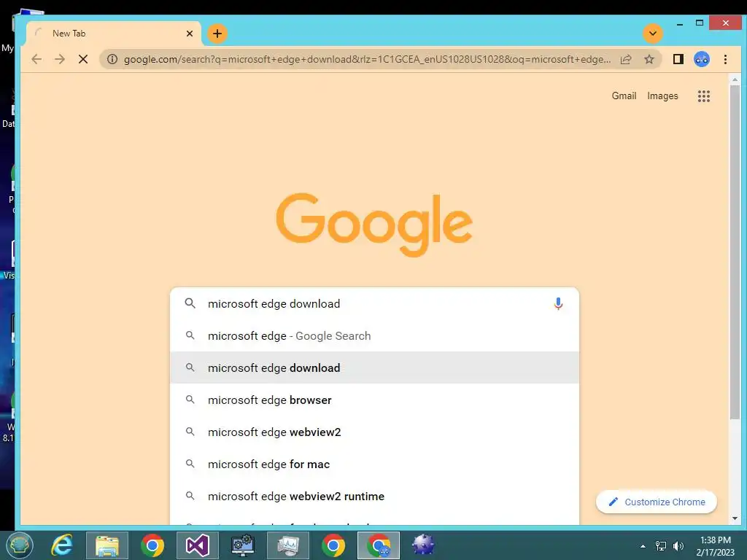Select 'microsoft edge for mac' suggestion

374,464
